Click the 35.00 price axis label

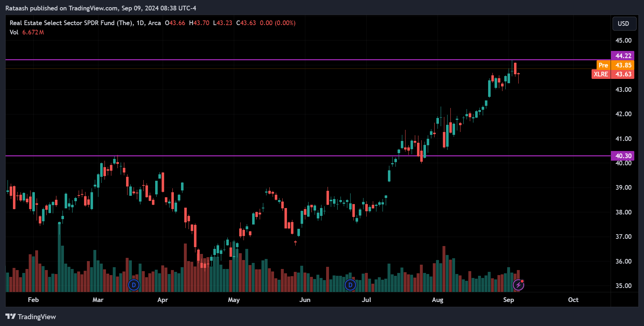[x=624, y=286]
